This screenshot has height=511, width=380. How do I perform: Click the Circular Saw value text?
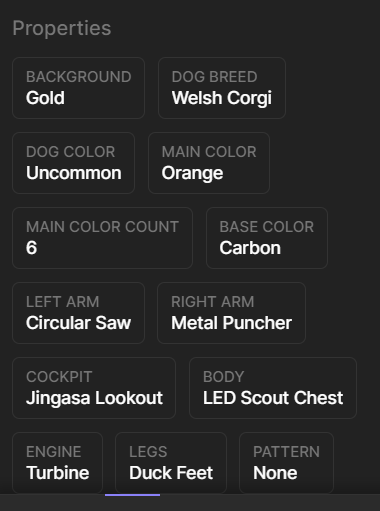(78, 323)
